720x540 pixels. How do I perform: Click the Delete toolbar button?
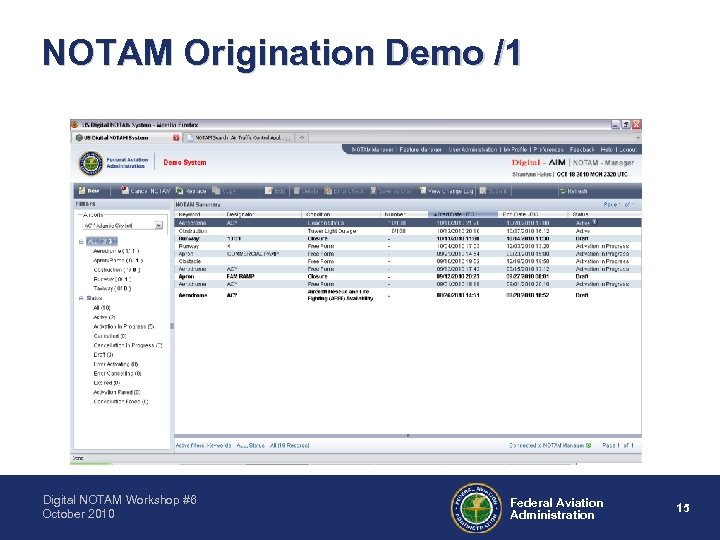click(306, 191)
